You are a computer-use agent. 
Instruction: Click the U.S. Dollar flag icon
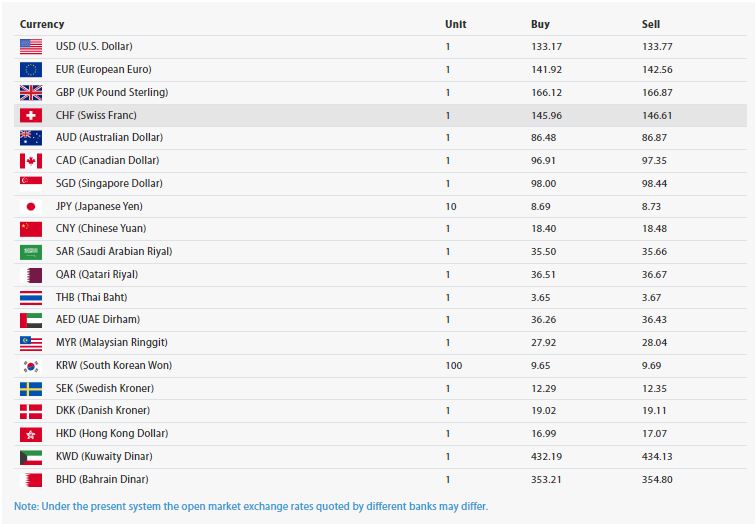(30, 46)
